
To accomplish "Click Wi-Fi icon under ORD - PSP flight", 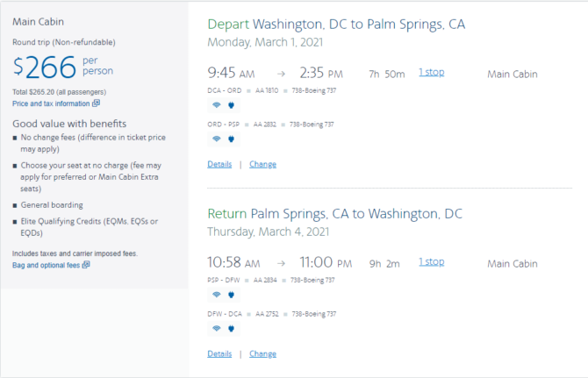I will click(217, 139).
